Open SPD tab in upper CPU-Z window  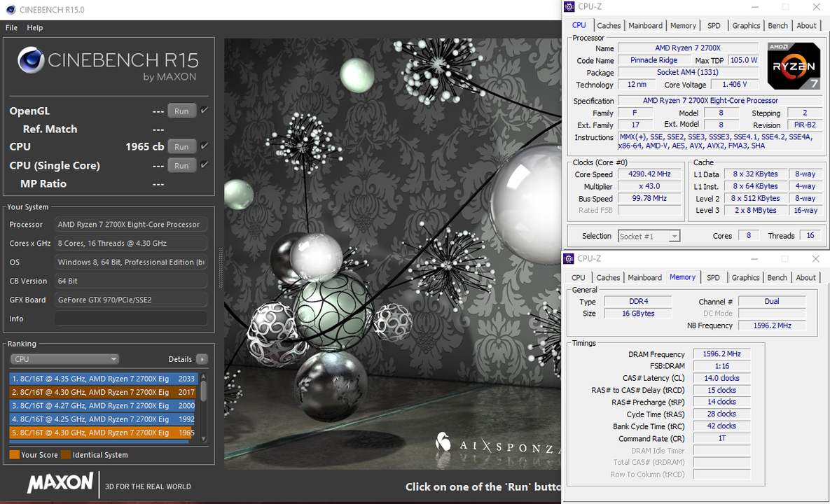point(714,25)
